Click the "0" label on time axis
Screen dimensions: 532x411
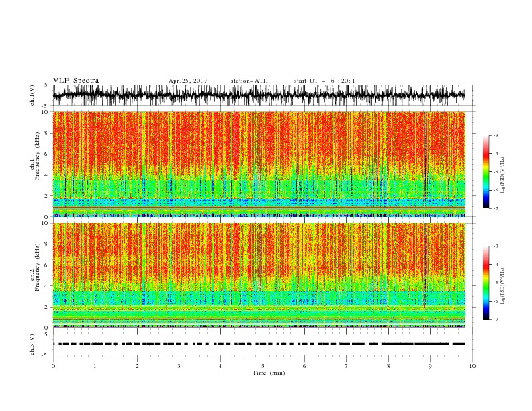(53, 366)
